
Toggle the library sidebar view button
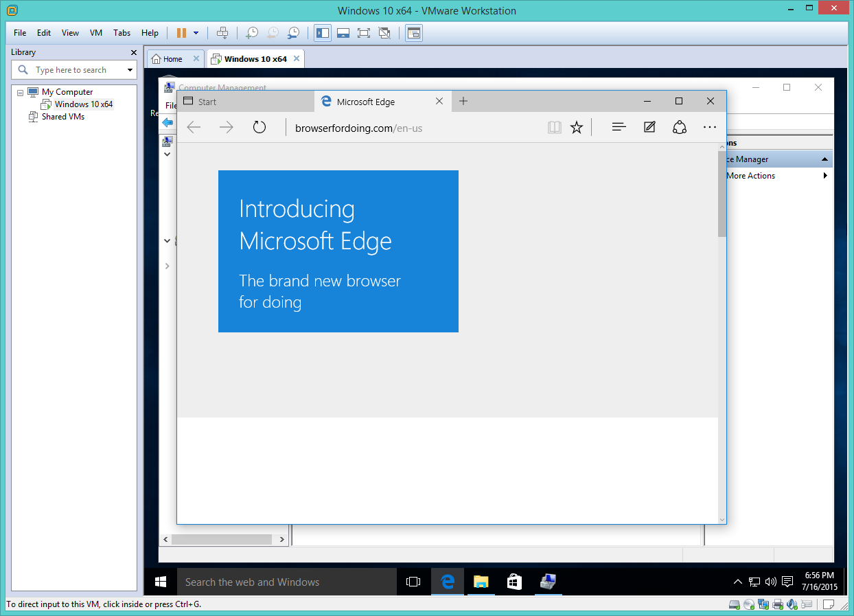(323, 32)
